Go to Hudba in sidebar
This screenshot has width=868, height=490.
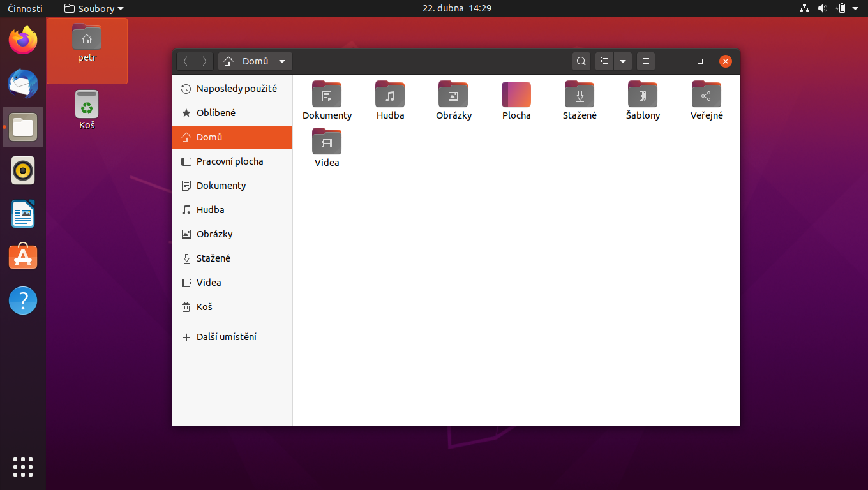tap(232, 210)
